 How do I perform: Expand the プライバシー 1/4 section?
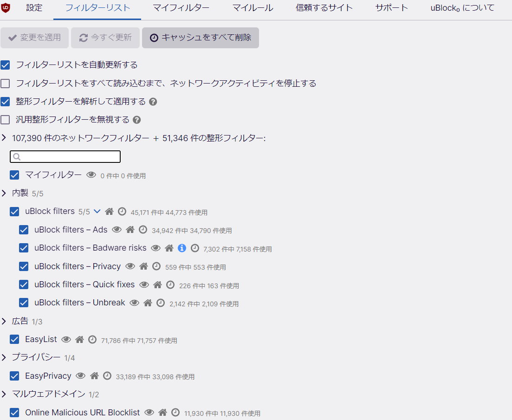[x=4, y=358]
